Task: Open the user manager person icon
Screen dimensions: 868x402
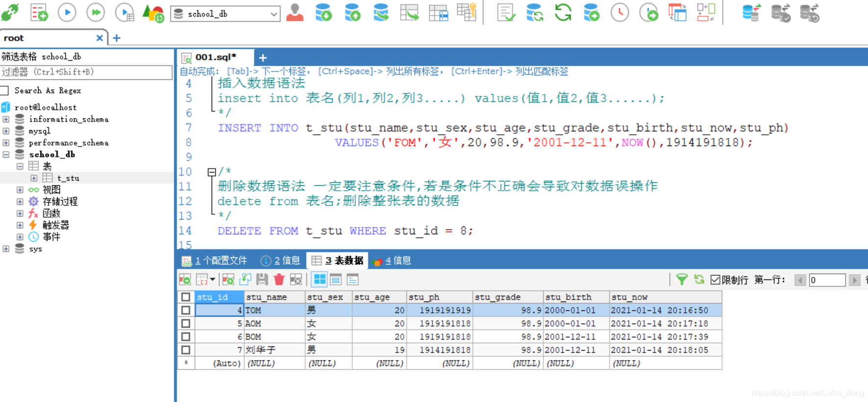Action: [x=295, y=13]
